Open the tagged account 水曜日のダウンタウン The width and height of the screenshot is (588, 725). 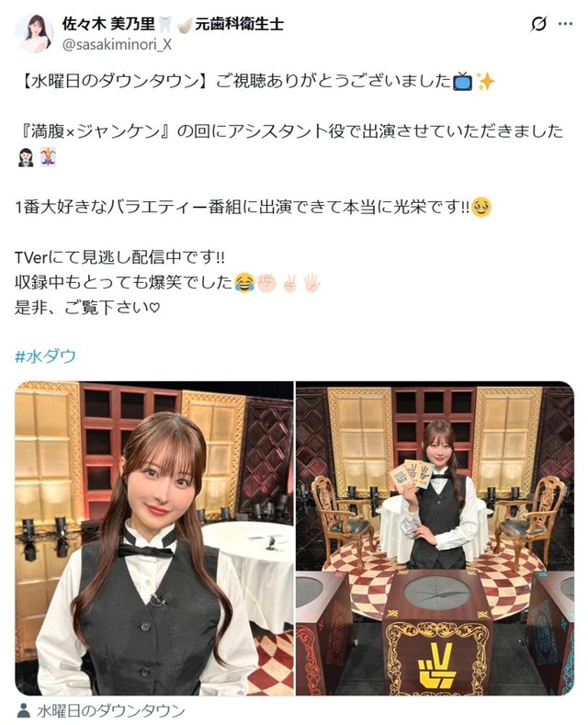[111, 710]
